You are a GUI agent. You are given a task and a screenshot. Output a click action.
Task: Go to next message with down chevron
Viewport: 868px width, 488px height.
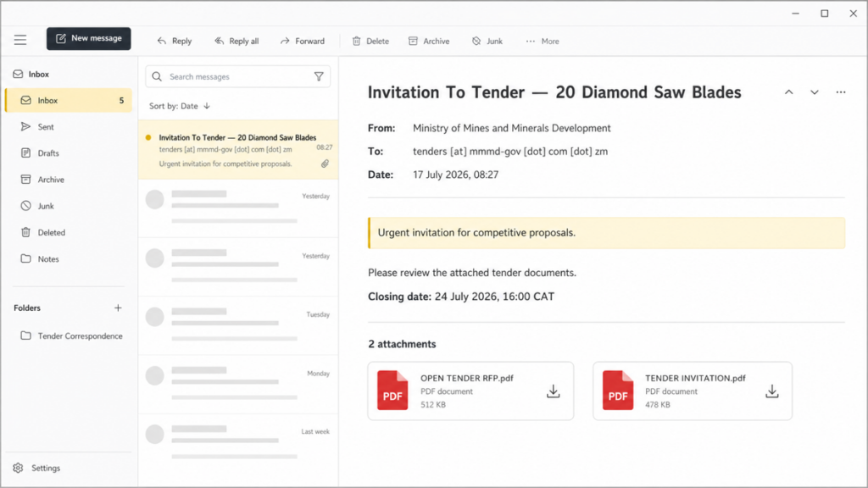coord(815,92)
